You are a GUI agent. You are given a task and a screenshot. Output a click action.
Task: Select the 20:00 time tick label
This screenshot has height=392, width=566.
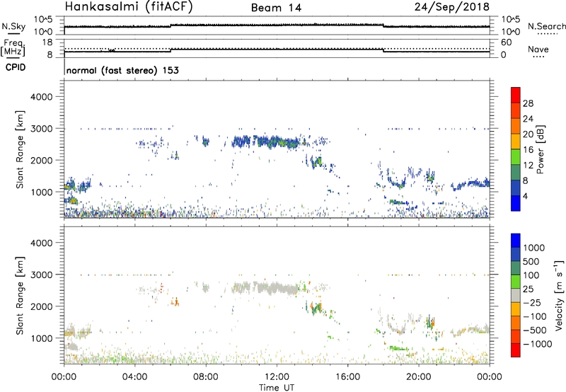tap(418, 377)
